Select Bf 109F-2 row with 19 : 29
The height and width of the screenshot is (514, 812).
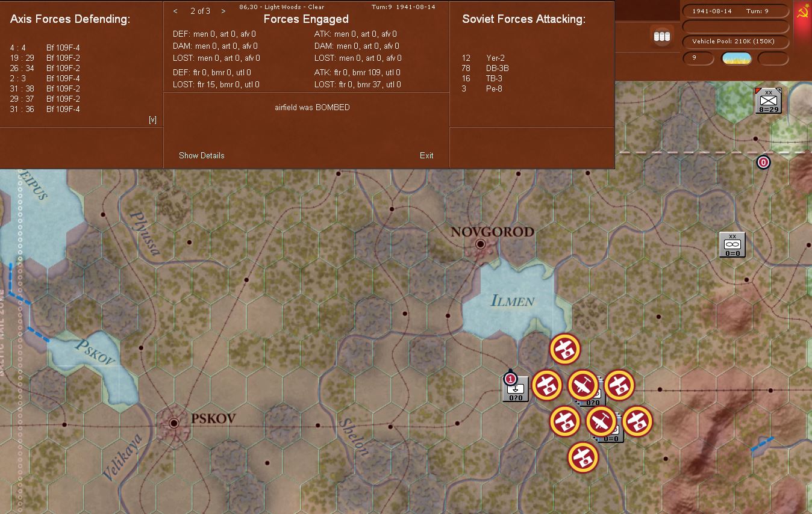[45, 58]
